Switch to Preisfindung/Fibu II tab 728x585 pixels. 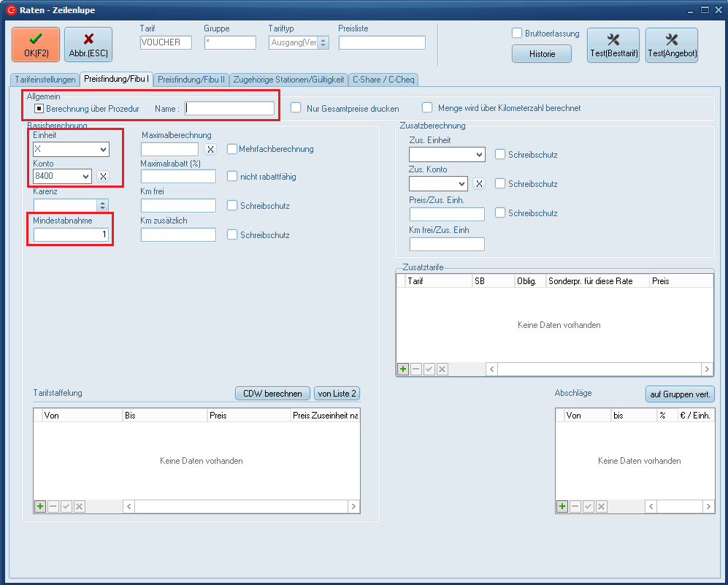coord(191,79)
